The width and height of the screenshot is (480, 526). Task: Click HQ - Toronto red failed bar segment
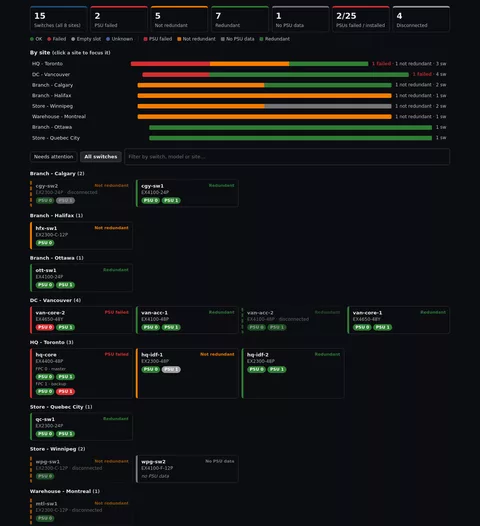170,64
